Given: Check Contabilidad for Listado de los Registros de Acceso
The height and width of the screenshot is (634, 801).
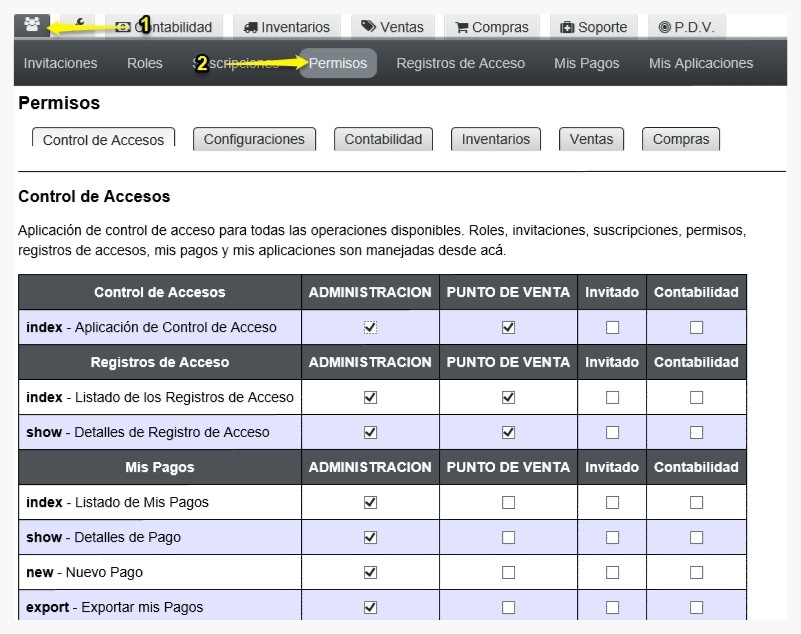Looking at the screenshot, I should [696, 397].
